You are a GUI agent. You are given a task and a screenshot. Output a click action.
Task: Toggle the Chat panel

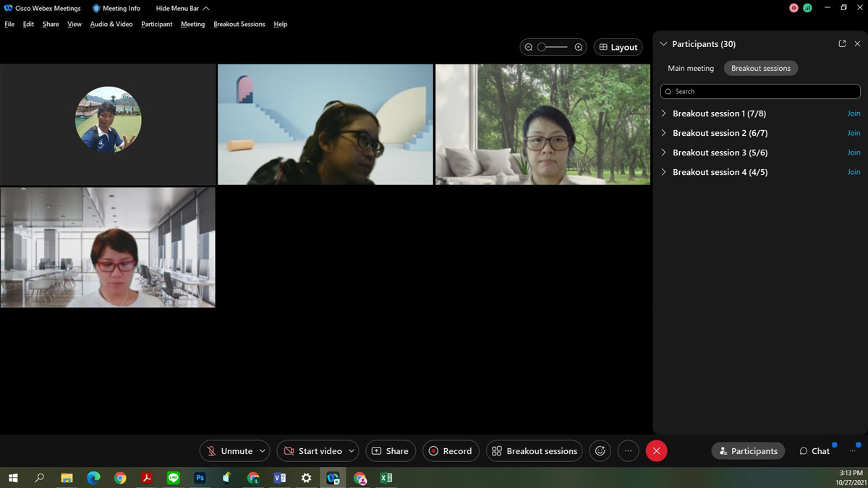[814, 451]
